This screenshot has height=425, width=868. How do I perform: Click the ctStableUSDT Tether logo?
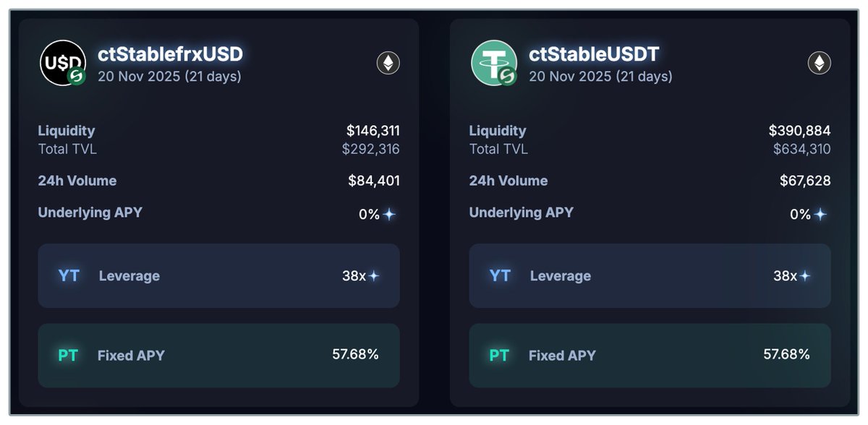[x=493, y=63]
